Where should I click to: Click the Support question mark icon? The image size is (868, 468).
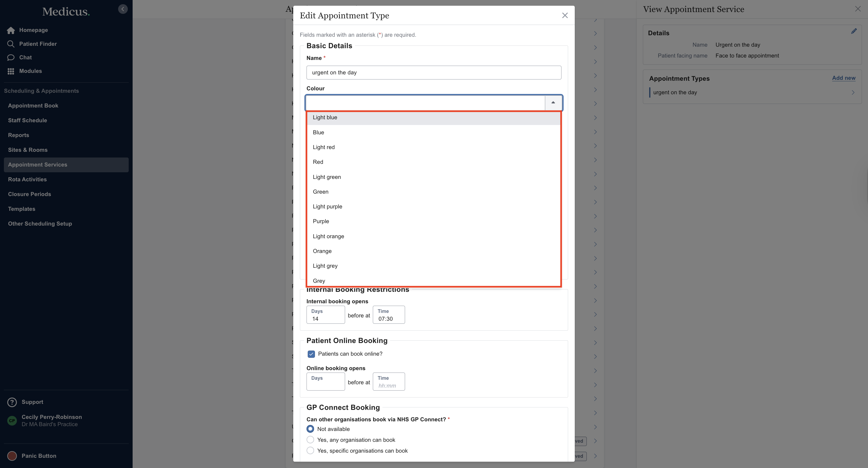click(x=12, y=402)
